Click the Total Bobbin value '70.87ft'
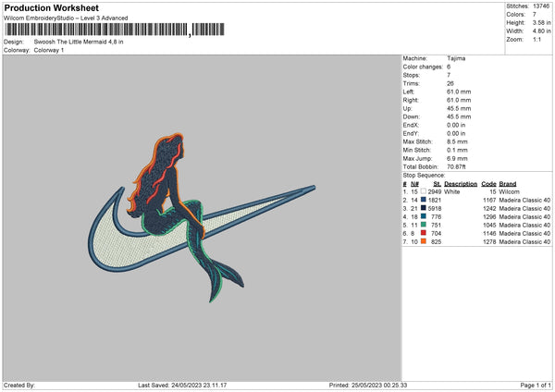Screen dimensions: 555x392 [456, 166]
